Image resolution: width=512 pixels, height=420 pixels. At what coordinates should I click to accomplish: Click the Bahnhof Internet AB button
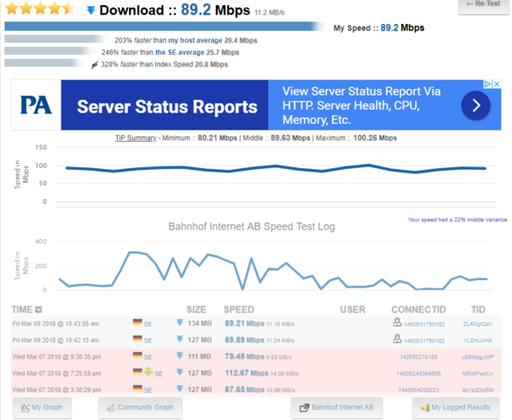click(x=335, y=407)
